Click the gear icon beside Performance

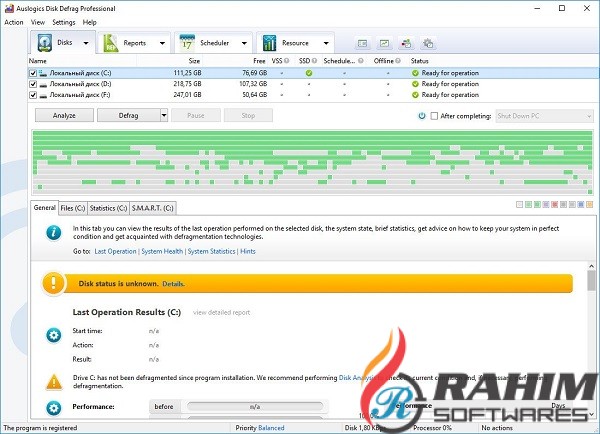[x=54, y=408]
